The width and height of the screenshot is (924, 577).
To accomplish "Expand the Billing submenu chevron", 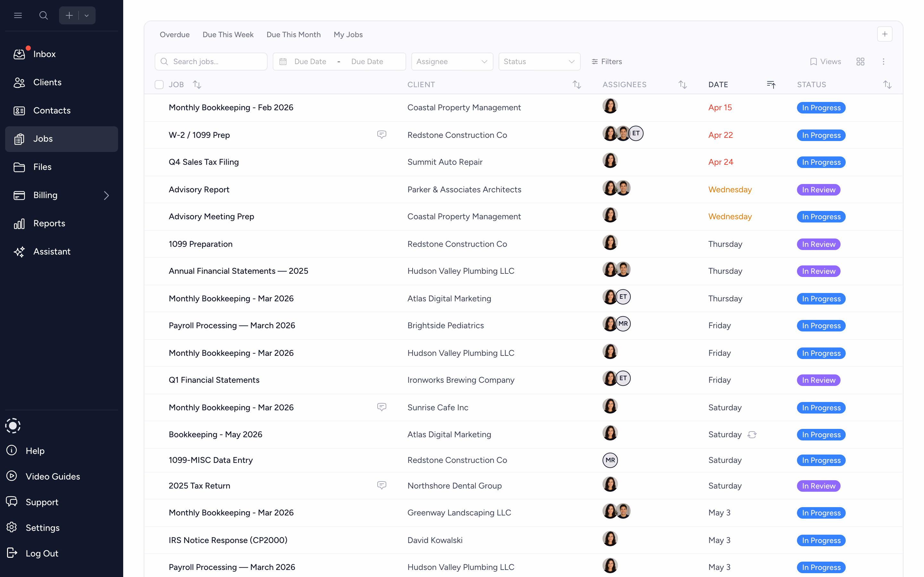I will (x=107, y=196).
